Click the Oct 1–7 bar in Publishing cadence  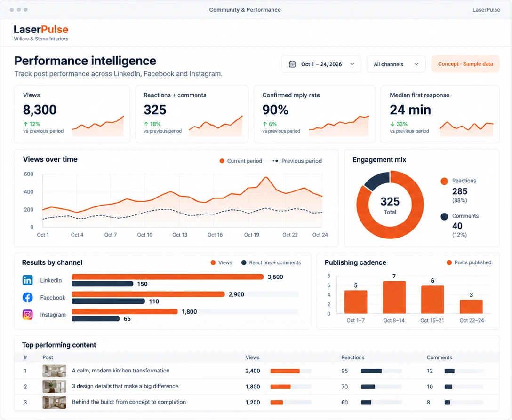[x=356, y=302]
